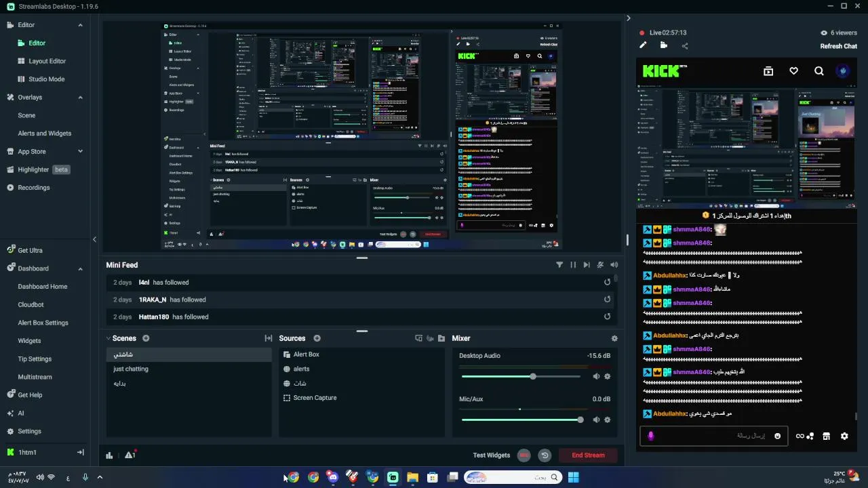Open Mic/Aux settings gear

coord(607,420)
